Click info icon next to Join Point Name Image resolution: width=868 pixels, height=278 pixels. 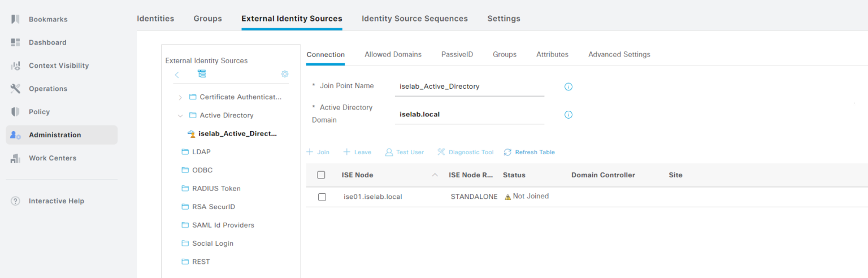click(568, 87)
